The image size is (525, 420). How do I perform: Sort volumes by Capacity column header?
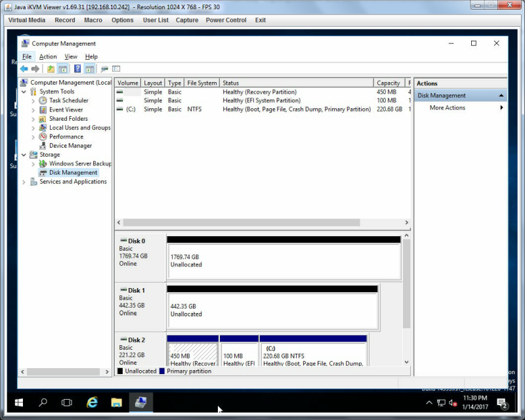point(388,83)
